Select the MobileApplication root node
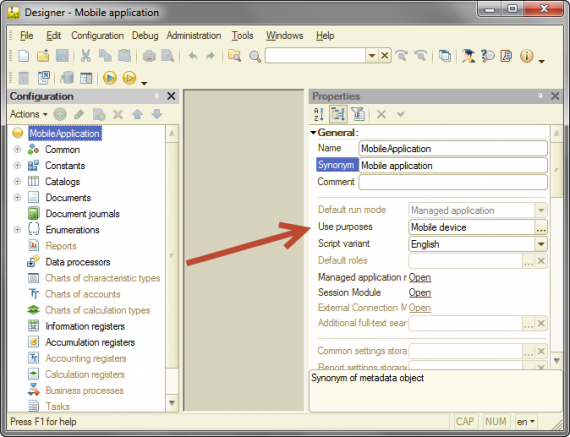570x437 pixels. [x=65, y=133]
